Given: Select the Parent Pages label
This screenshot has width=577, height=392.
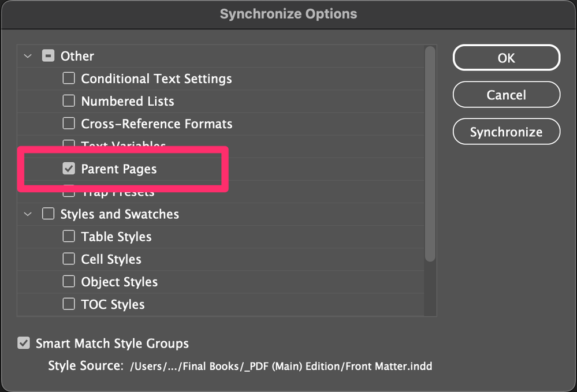Looking at the screenshot, I should (119, 169).
